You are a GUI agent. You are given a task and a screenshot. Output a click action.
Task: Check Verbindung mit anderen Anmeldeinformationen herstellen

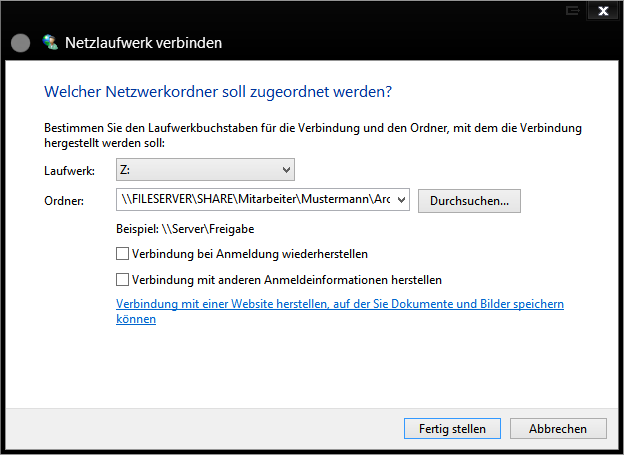[123, 280]
